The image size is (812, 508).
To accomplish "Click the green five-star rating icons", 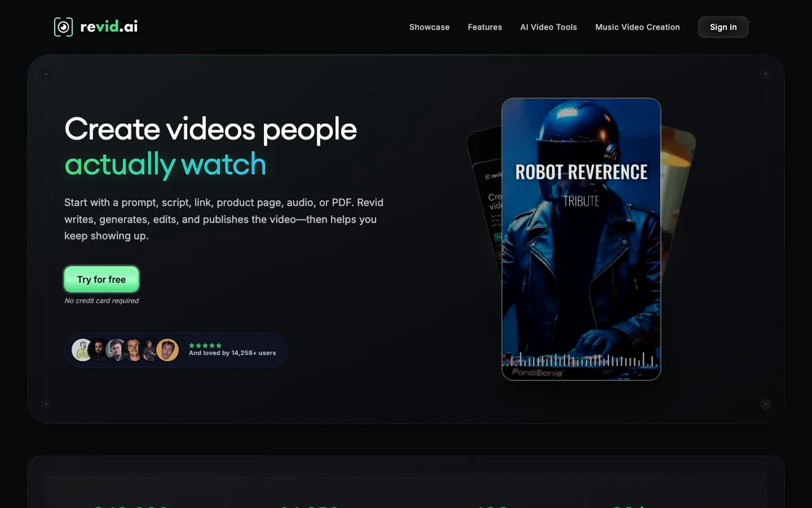I will [205, 345].
